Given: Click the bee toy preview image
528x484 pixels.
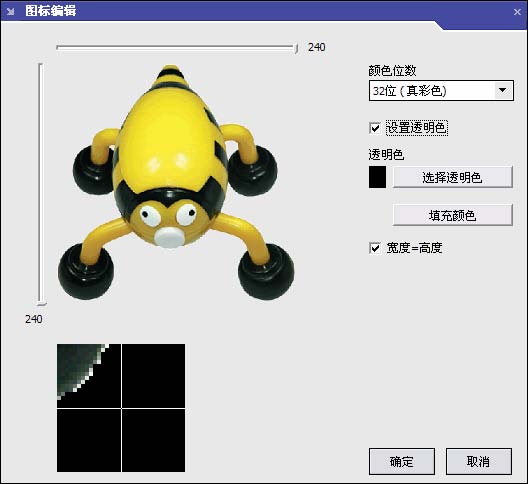Looking at the screenshot, I should coord(176,182).
